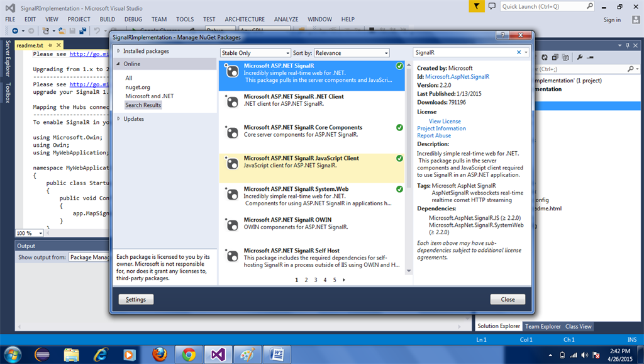644x364 pixels.
Task: Open the DEBUG menu
Action: coord(133,20)
